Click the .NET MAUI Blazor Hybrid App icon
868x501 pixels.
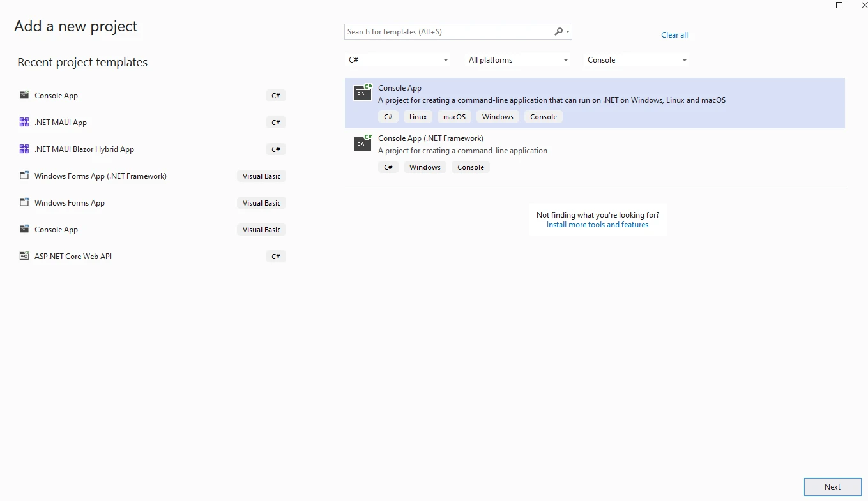(x=24, y=149)
